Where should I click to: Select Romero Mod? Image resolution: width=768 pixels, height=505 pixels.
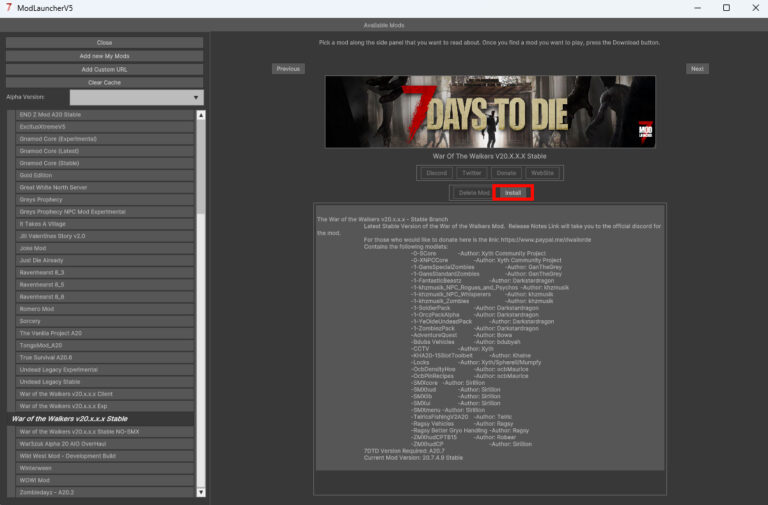coord(105,309)
